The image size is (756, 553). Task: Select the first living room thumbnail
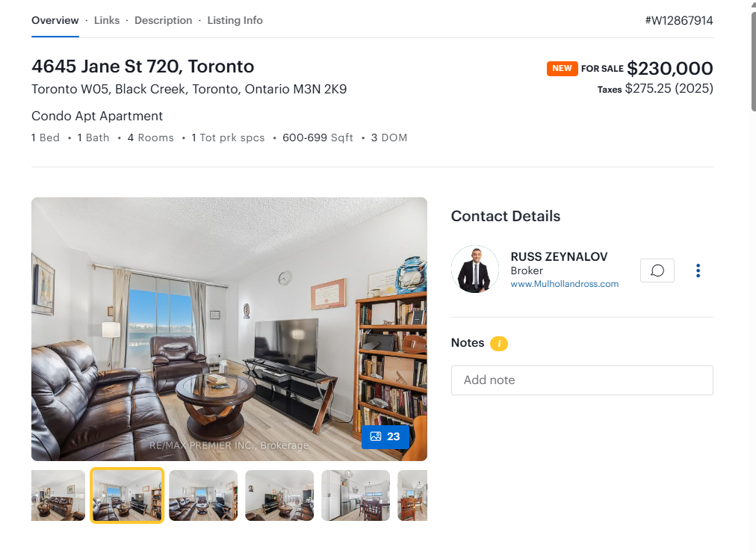(58, 495)
